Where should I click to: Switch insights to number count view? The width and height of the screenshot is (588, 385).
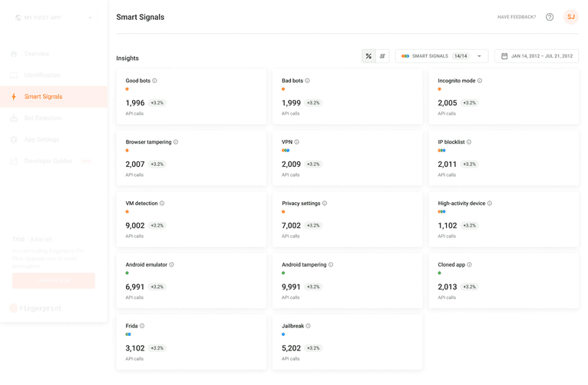pyautogui.click(x=382, y=56)
